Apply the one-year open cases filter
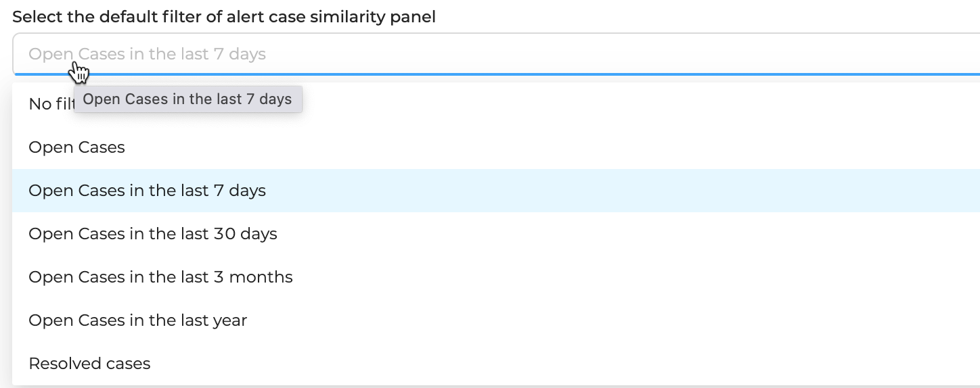980x388 pixels. (x=496, y=320)
